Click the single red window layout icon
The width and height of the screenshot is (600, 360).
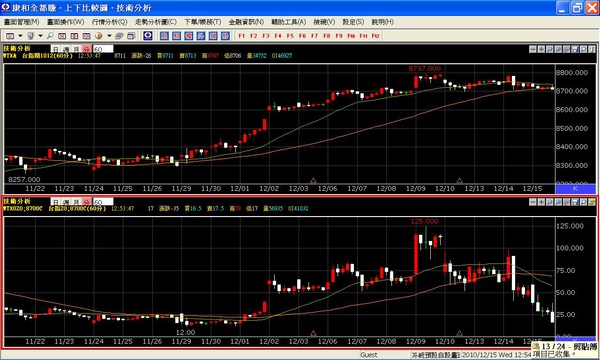[62, 36]
